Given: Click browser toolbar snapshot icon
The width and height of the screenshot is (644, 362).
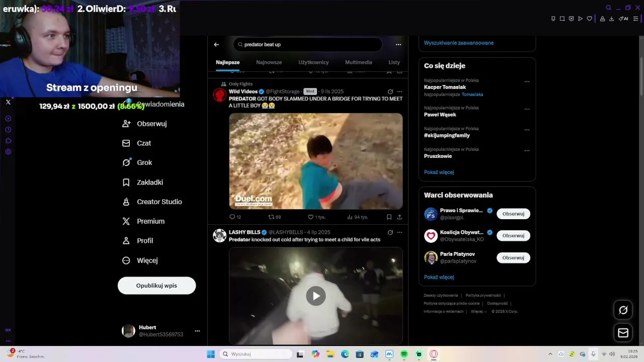Looking at the screenshot, I should 562,19.
